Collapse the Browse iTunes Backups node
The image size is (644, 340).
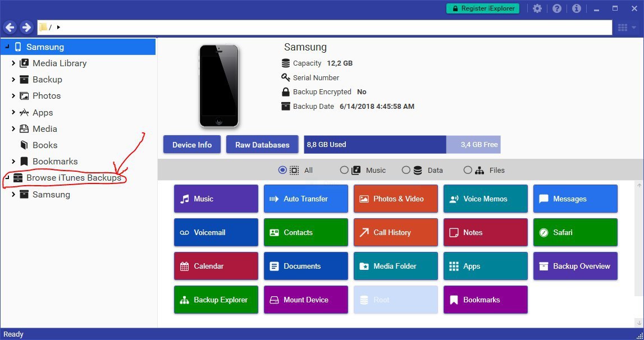(6, 178)
